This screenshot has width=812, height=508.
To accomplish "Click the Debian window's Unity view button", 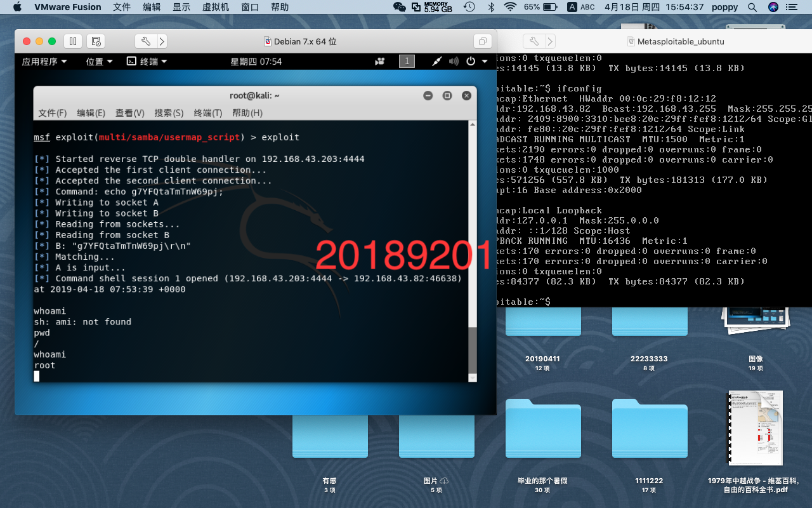I will [483, 41].
